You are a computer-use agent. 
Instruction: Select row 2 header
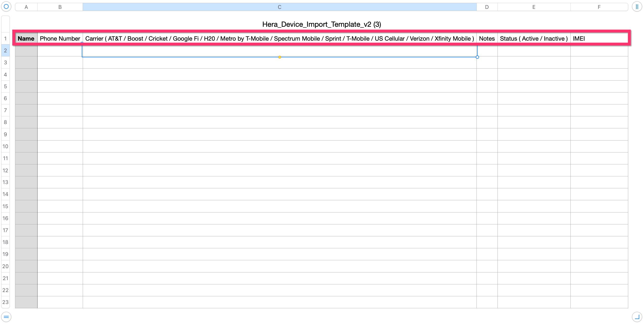[x=5, y=50]
